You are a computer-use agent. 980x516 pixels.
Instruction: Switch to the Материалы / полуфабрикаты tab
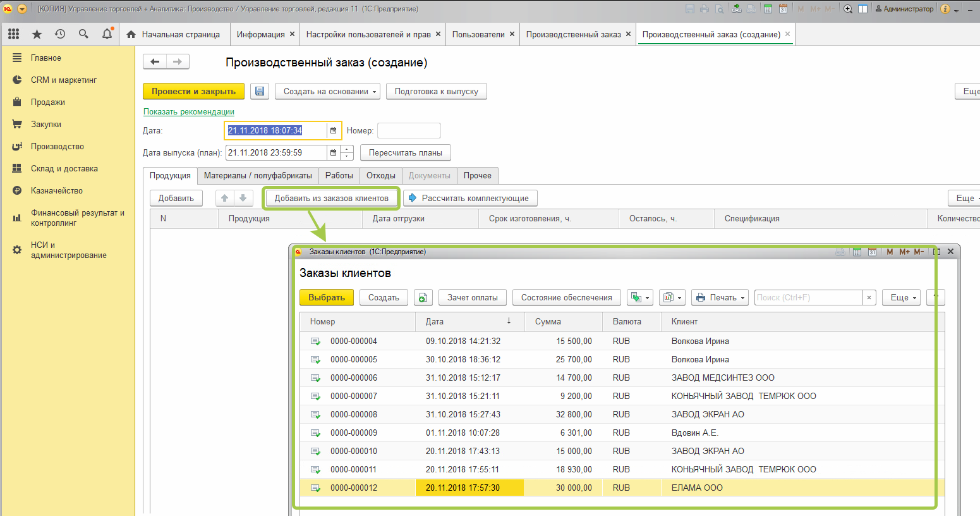point(258,176)
